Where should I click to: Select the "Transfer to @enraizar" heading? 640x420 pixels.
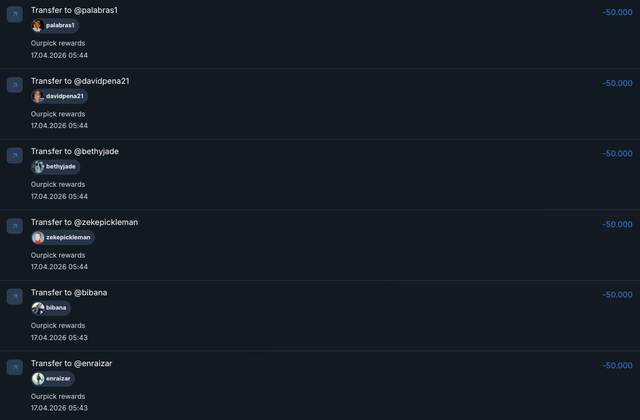click(71, 363)
